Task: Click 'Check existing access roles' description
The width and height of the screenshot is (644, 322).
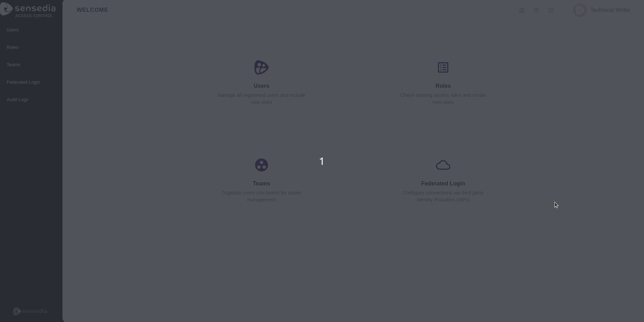Action: coord(443,99)
